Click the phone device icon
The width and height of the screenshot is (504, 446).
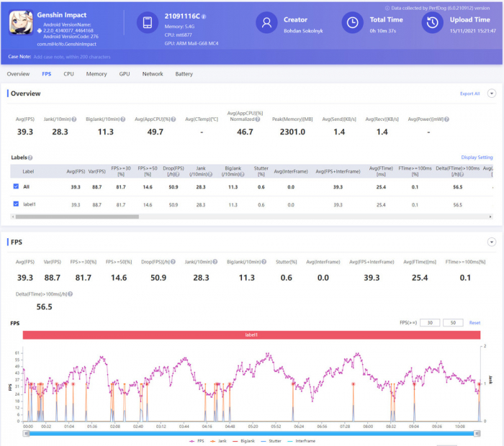click(147, 23)
